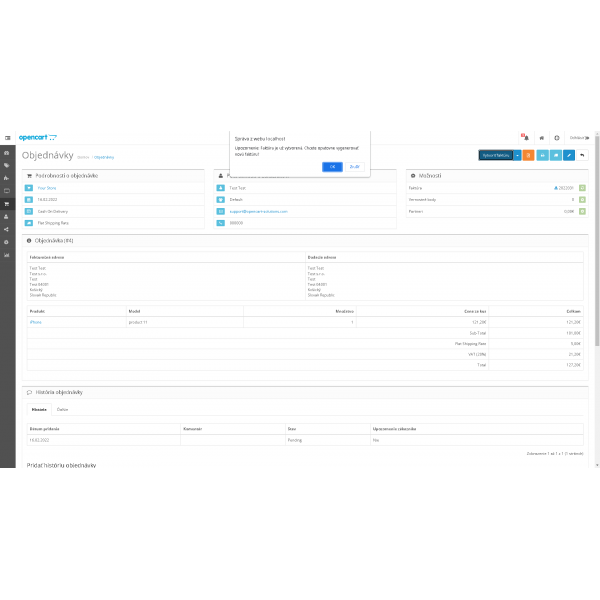Open the Sales cart icon in sidebar
Image resolution: width=600 pixels, height=600 pixels.
click(x=7, y=204)
